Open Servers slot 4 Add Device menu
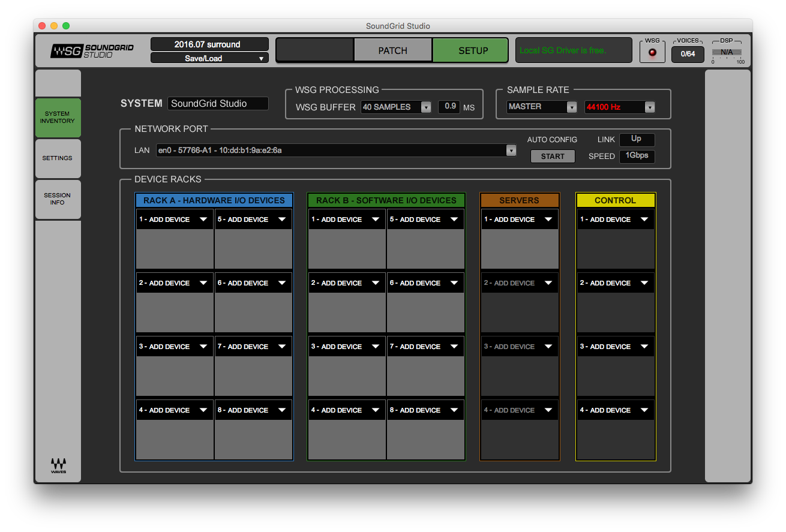 point(520,410)
